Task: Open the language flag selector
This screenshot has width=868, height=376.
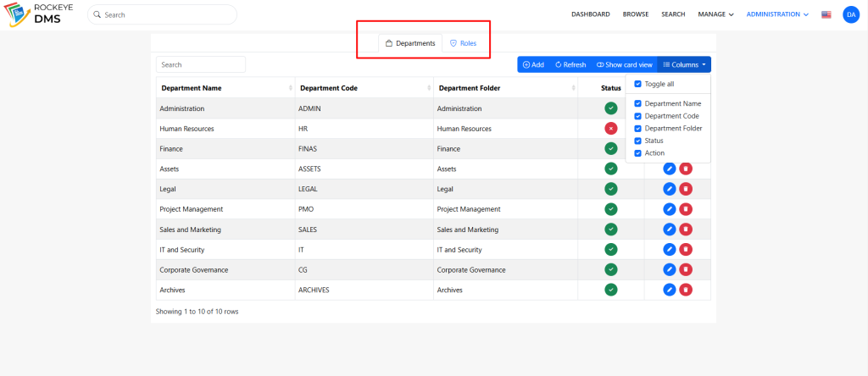Action: pyautogui.click(x=826, y=15)
